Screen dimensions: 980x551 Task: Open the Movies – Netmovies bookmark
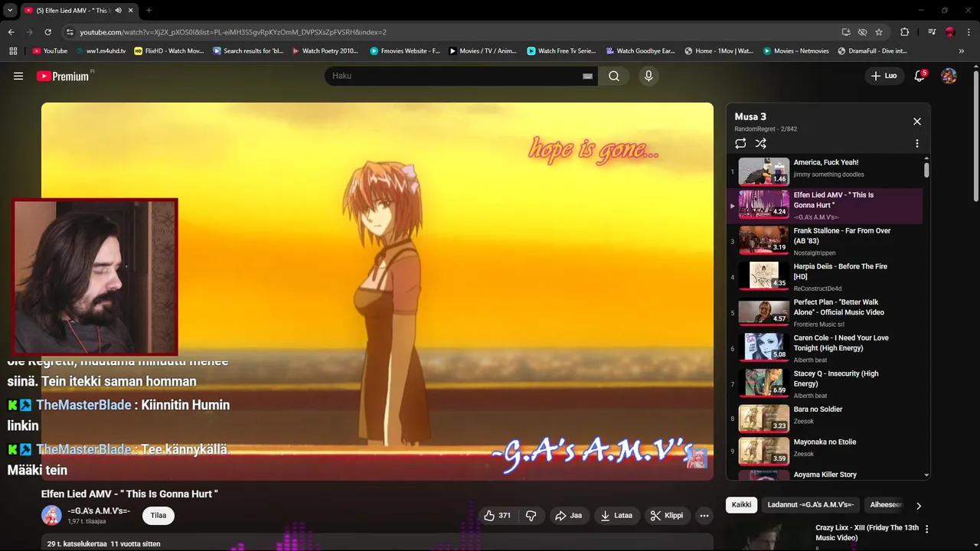796,51
